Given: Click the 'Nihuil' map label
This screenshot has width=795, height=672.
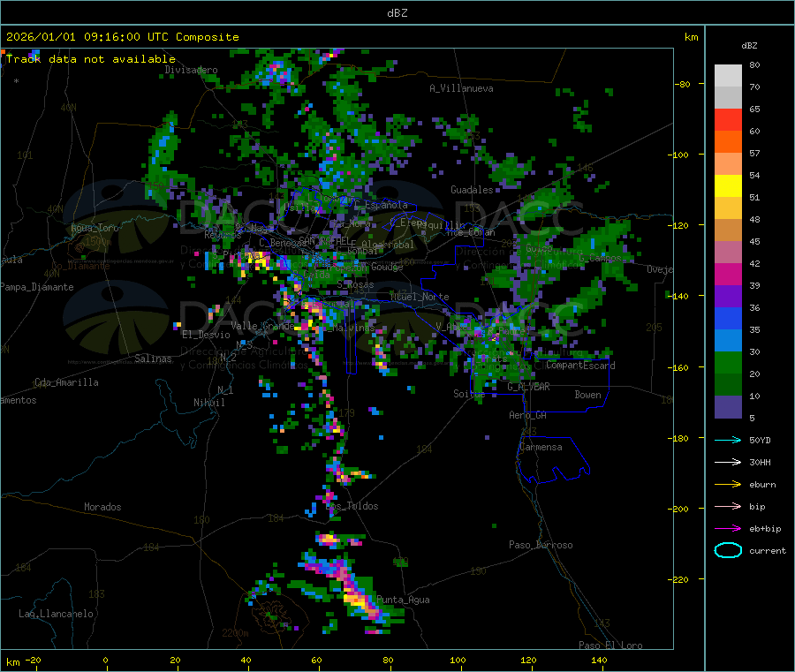Looking at the screenshot, I should point(208,403).
